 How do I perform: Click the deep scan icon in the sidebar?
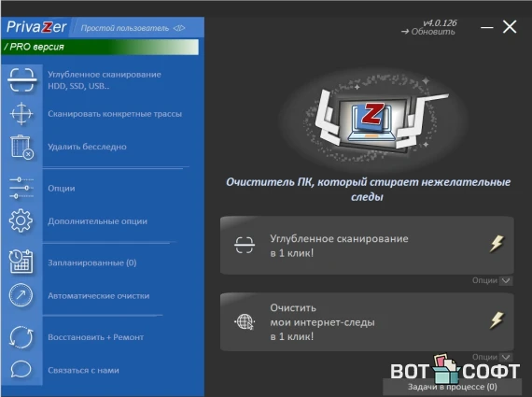[x=21, y=80]
